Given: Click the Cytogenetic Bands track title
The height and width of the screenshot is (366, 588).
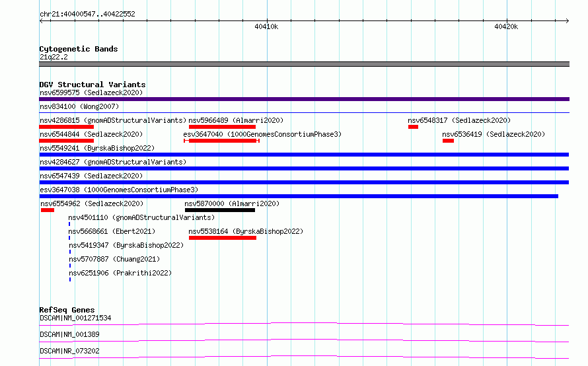Looking at the screenshot, I should coord(79,49).
